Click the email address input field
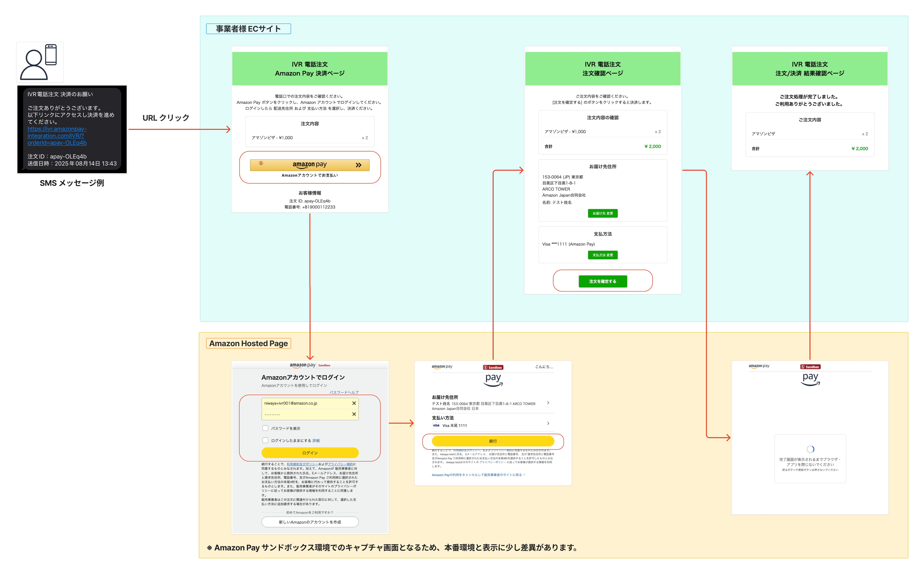 point(304,403)
